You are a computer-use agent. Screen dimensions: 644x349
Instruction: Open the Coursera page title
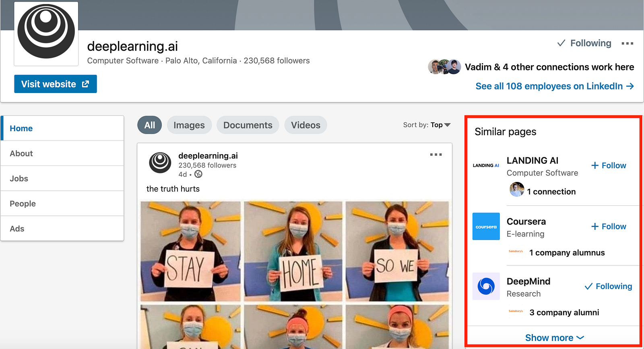(x=526, y=221)
